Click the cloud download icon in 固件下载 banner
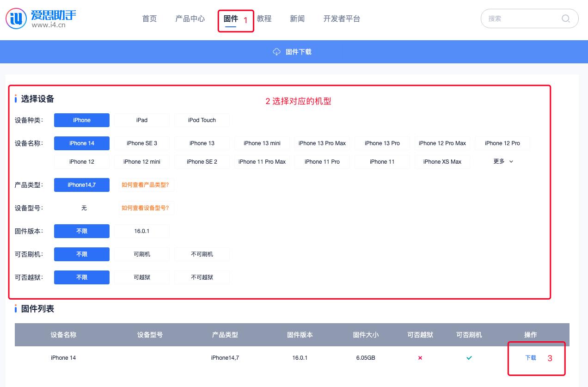 276,52
